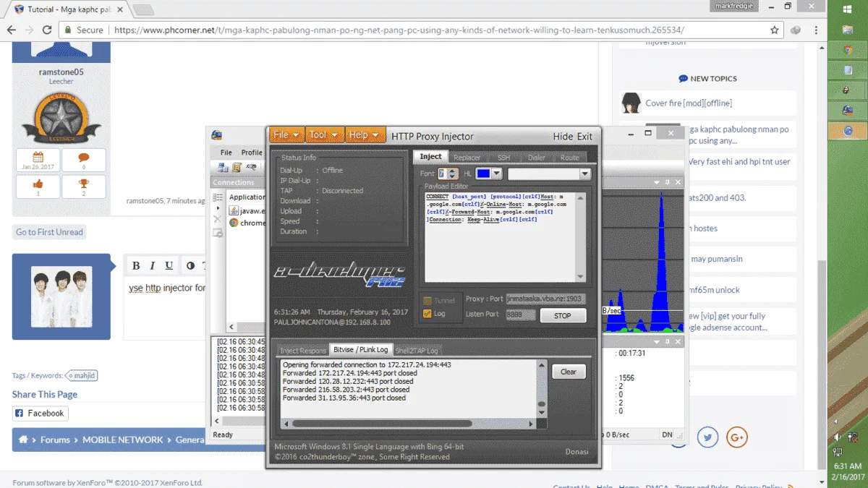Open the Very fast ehi and hpi tnt user topic
868x488 pixels.
738,162
